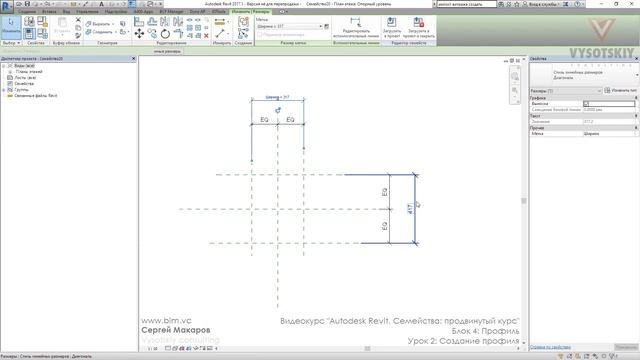Click the Copy tool icon beside Move
The width and height of the screenshot is (640, 360).
tap(152, 33)
